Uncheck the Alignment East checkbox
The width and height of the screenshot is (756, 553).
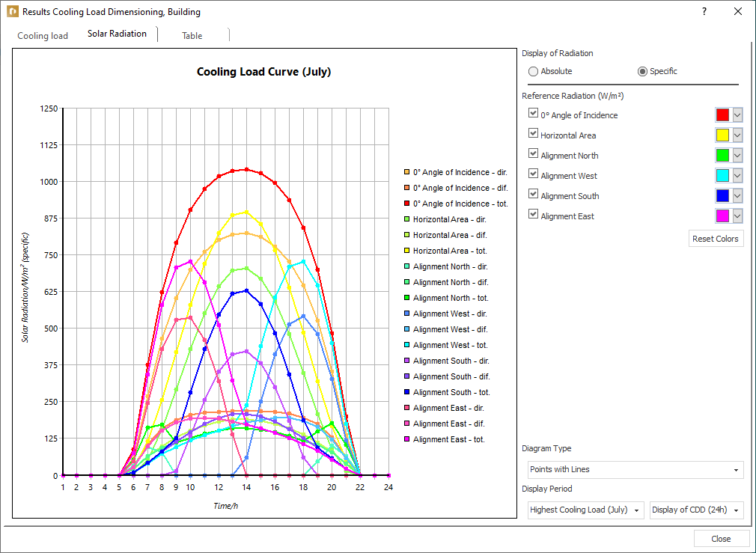pyautogui.click(x=533, y=214)
